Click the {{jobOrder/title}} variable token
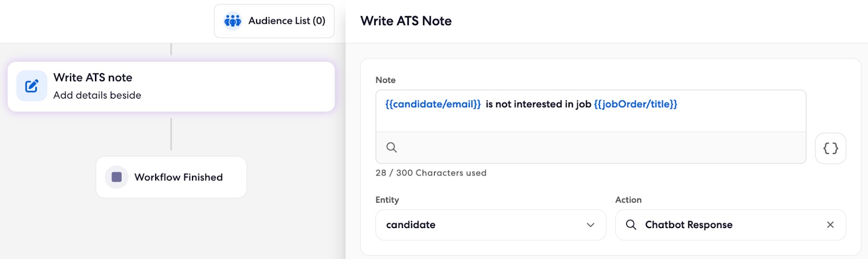 [x=635, y=104]
